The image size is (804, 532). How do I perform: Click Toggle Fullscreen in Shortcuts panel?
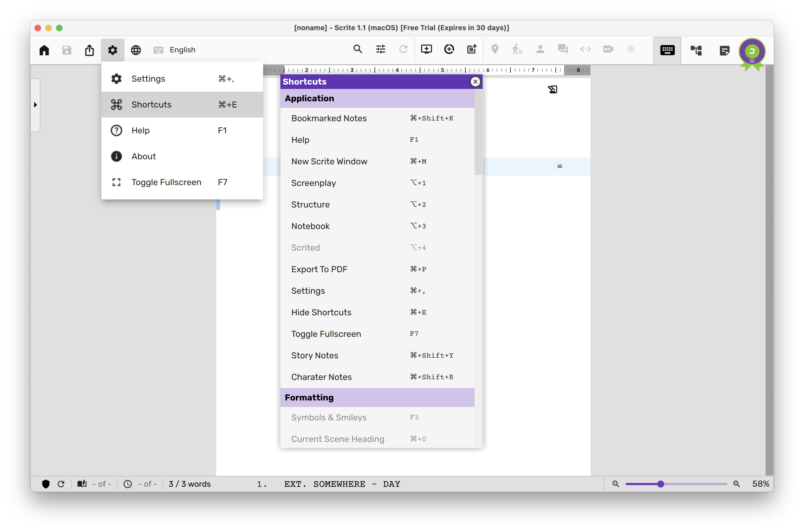click(377, 334)
